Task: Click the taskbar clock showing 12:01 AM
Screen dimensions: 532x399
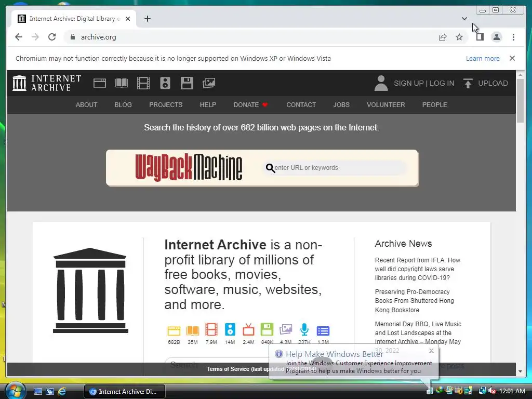Action: point(512,391)
